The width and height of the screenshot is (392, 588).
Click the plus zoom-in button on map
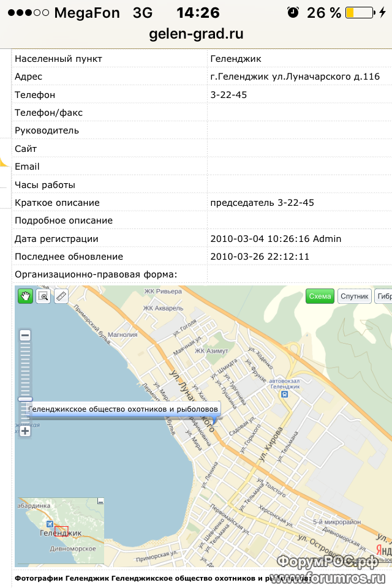(25, 431)
